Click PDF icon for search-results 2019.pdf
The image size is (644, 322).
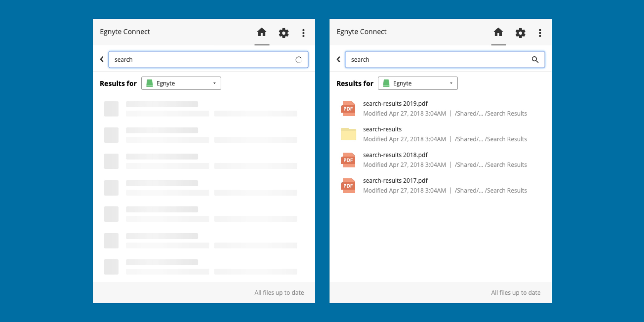(x=348, y=109)
